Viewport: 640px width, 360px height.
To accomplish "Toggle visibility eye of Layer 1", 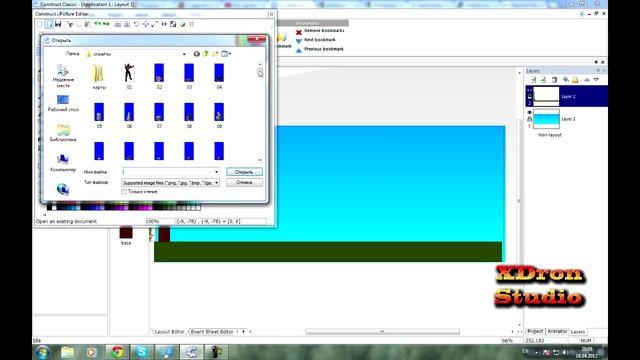I will tap(529, 112).
